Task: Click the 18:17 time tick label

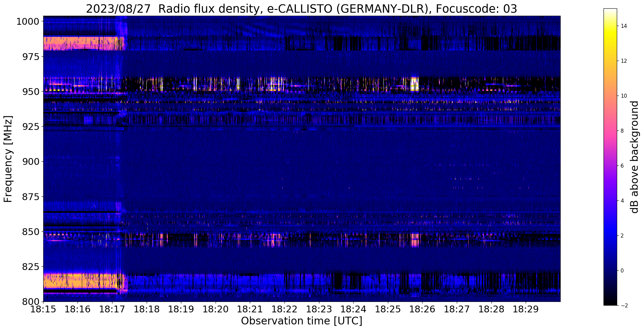Action: [x=112, y=309]
